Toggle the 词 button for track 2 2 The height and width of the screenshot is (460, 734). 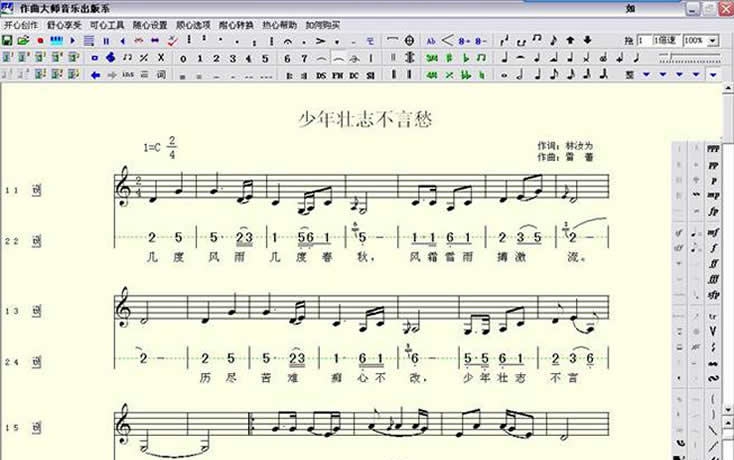coord(37,241)
